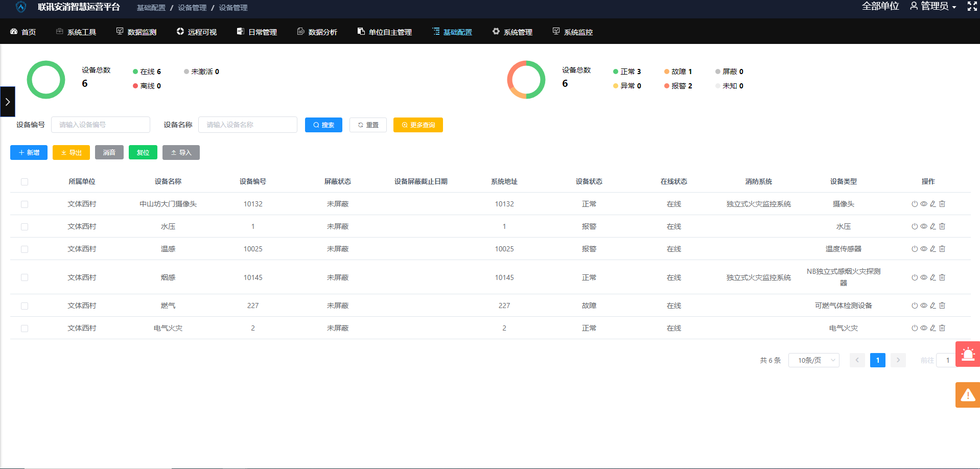Viewport: 980px width, 469px height.
Task: Click the 重置 reset button
Action: pyautogui.click(x=368, y=125)
